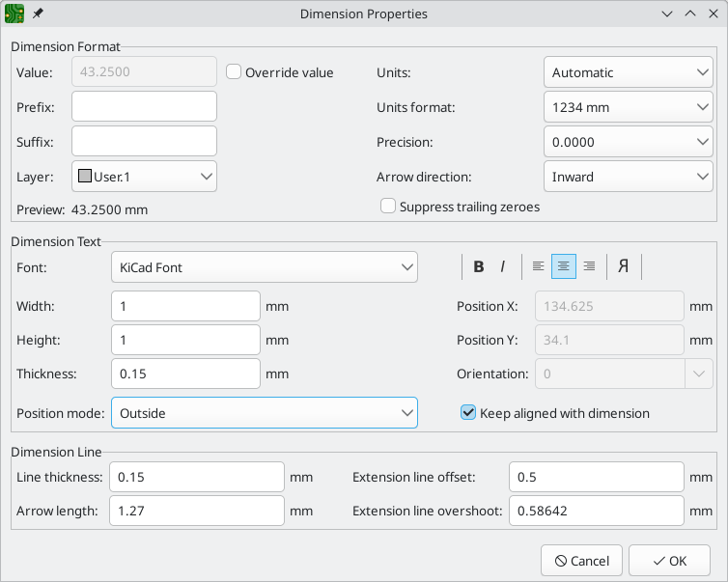
Task: Click the Prefix input field
Action: [x=144, y=106]
